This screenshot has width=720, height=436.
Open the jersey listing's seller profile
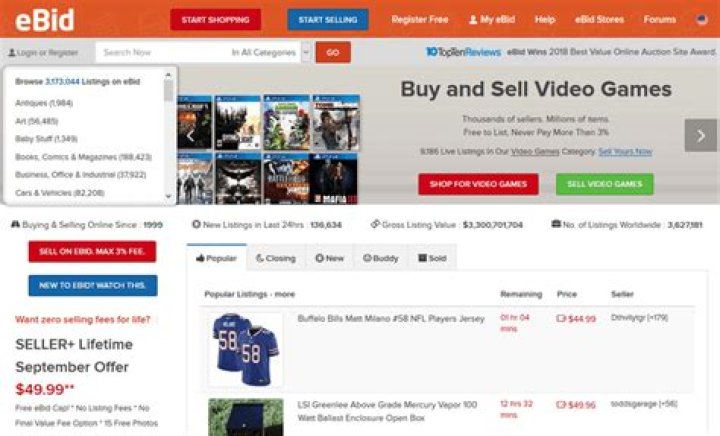pyautogui.click(x=639, y=318)
